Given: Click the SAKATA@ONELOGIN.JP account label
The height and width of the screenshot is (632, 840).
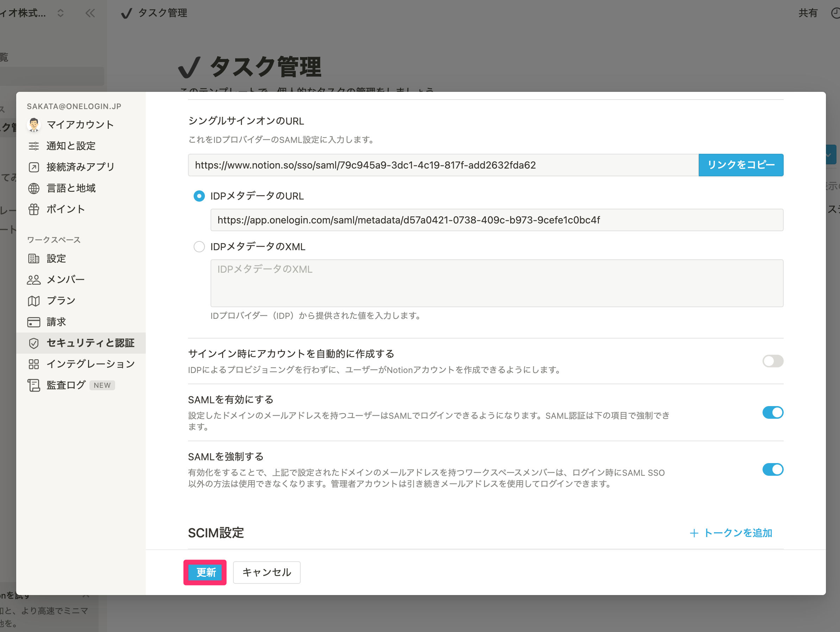Looking at the screenshot, I should point(74,106).
